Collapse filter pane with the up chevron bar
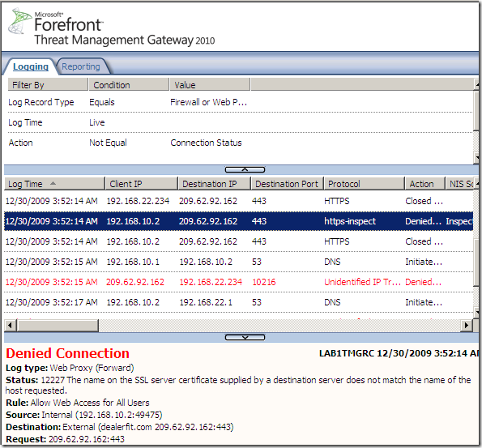 pyautogui.click(x=245, y=170)
